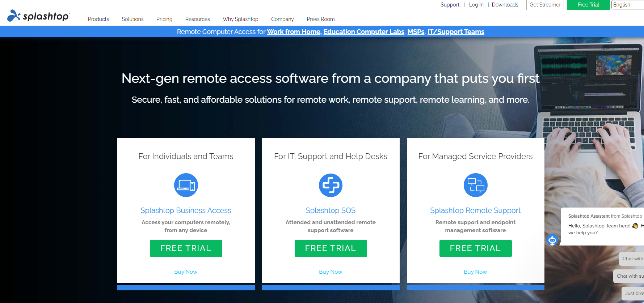Viewport: 644px width, 303px height.
Task: Select the 'Just bro...' reply option
Action: pos(633,294)
